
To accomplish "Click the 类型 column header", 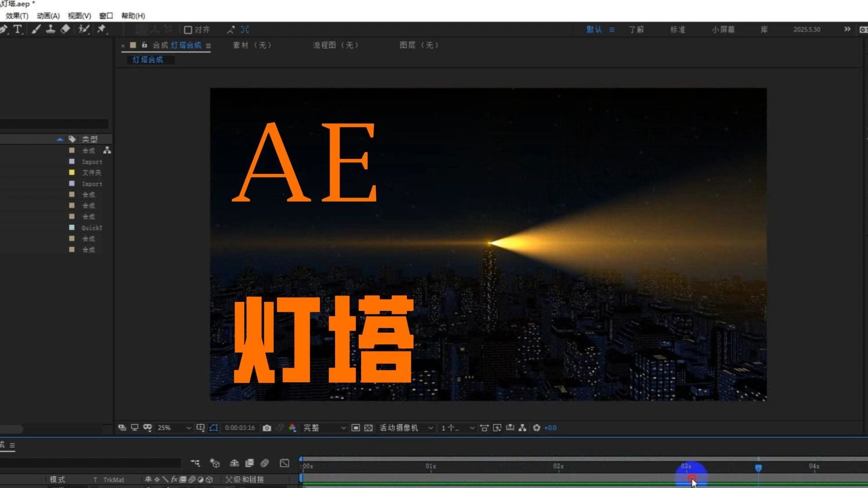I will [90, 139].
